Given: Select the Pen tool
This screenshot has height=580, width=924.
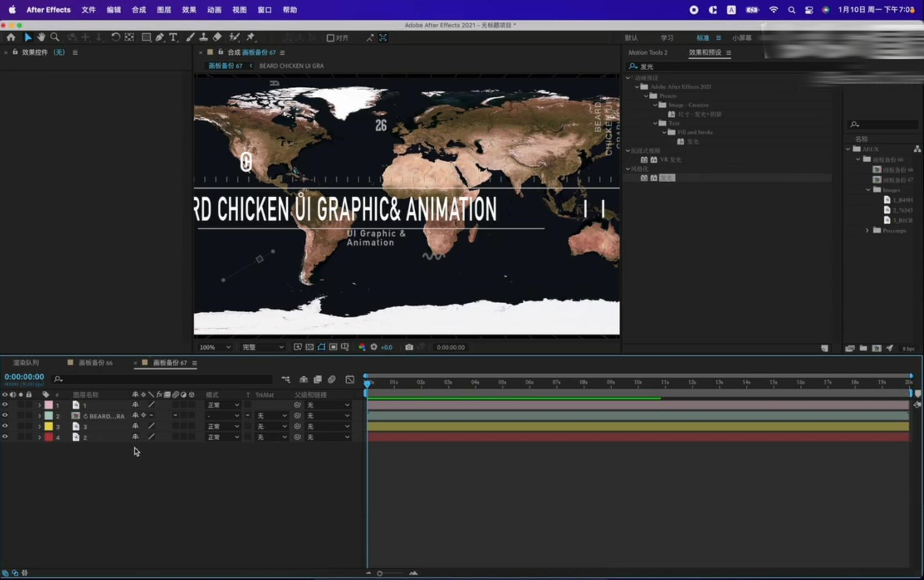Looking at the screenshot, I should (x=159, y=37).
